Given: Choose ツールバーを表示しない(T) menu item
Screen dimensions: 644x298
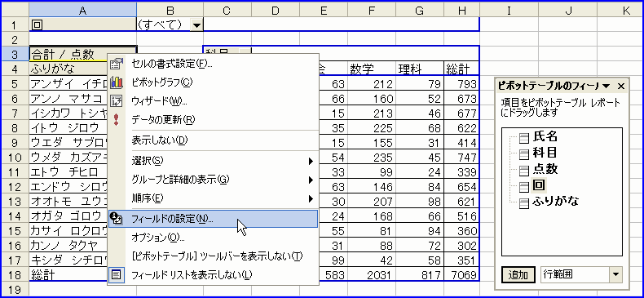Looking at the screenshot, I should [213, 256].
